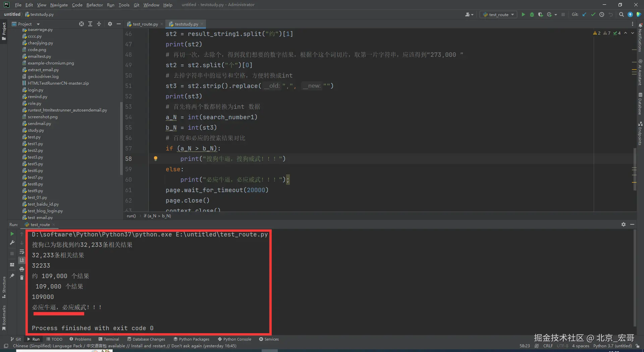Toggle soft-wrap in Run console
Image resolution: width=644 pixels, height=352 pixels.
click(x=22, y=252)
